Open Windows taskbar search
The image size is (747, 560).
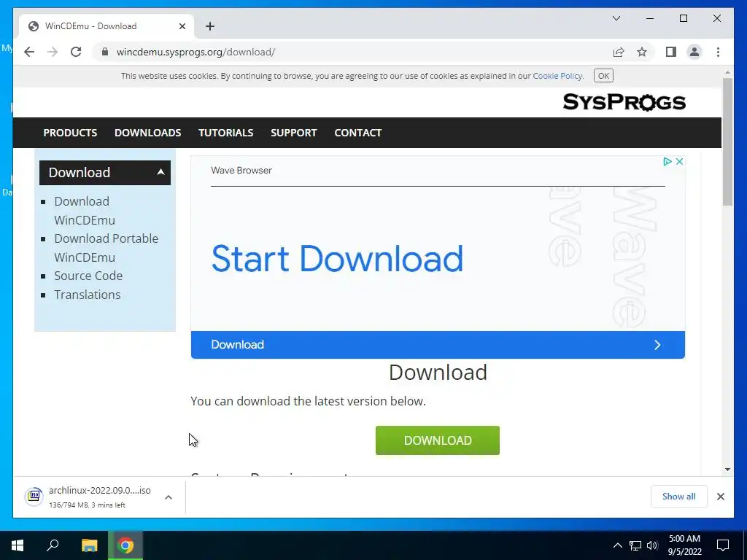[53, 545]
